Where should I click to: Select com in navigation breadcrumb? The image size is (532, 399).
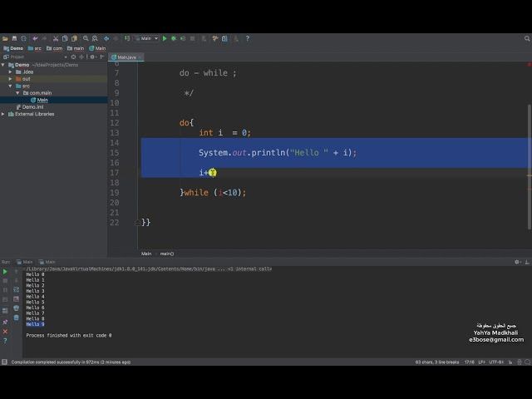(x=55, y=48)
